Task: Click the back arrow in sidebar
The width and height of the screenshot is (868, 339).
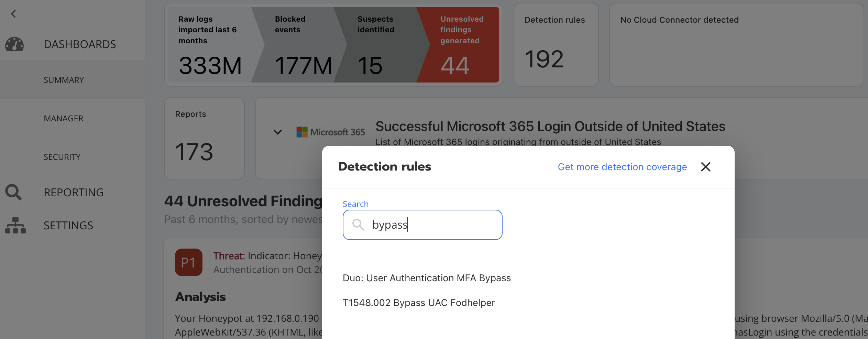Action: 13,14
